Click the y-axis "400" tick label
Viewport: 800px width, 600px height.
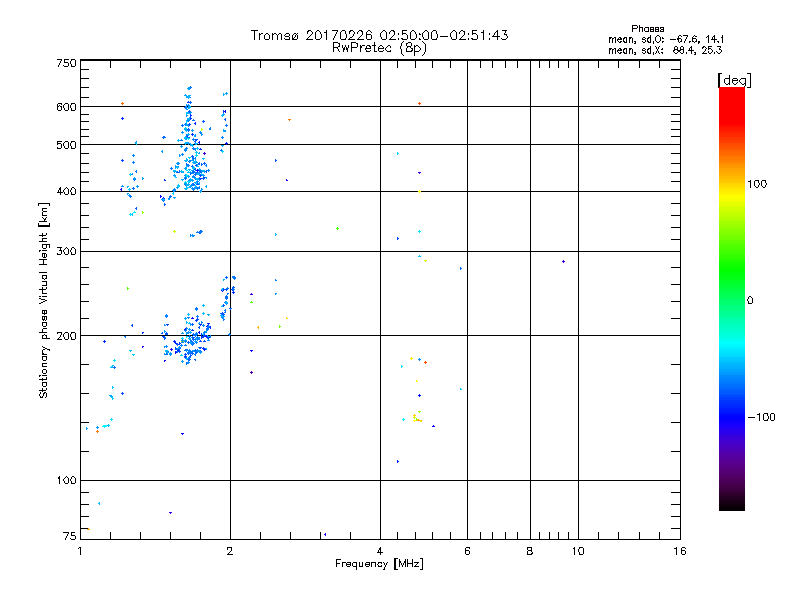(66, 191)
